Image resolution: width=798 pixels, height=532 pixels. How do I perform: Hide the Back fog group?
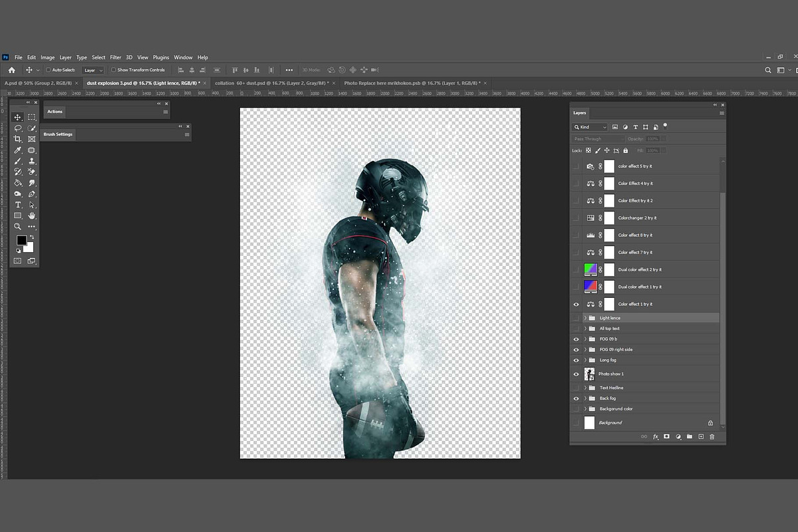(x=577, y=398)
